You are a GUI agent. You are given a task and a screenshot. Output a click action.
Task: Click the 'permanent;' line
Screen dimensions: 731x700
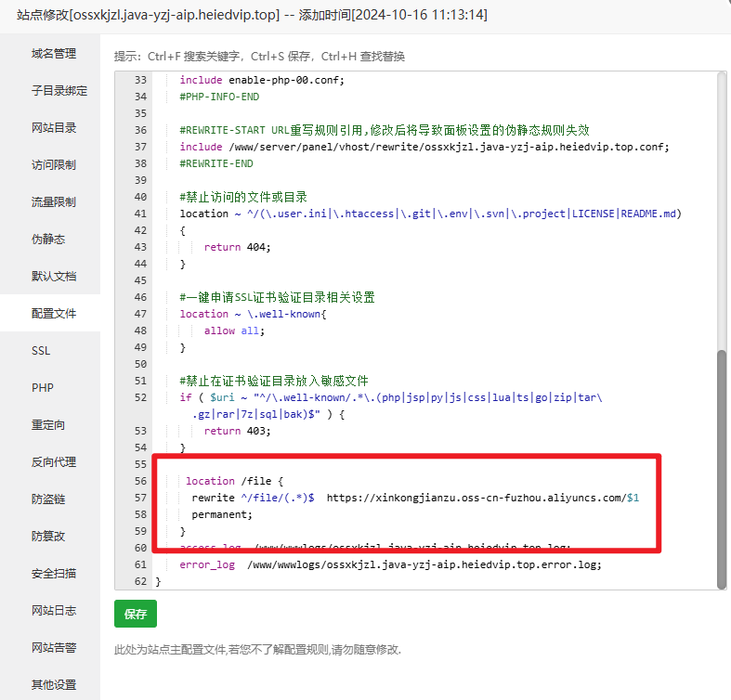222,514
